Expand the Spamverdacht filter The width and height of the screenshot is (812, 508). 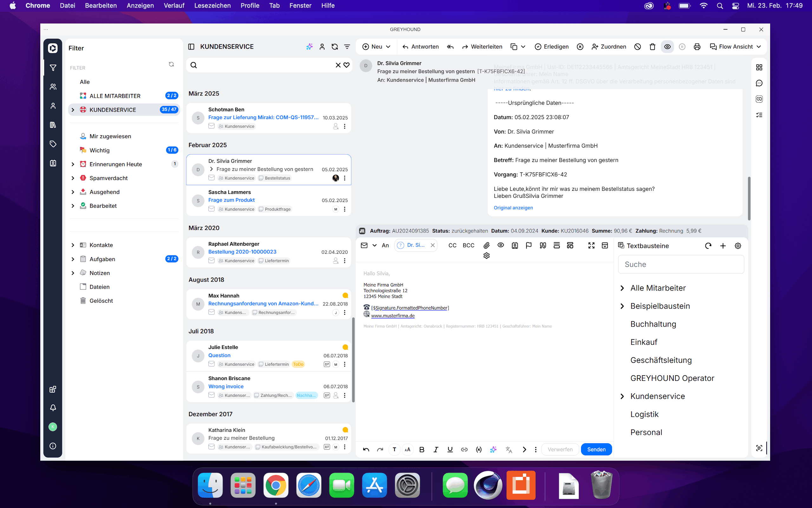[x=73, y=178]
